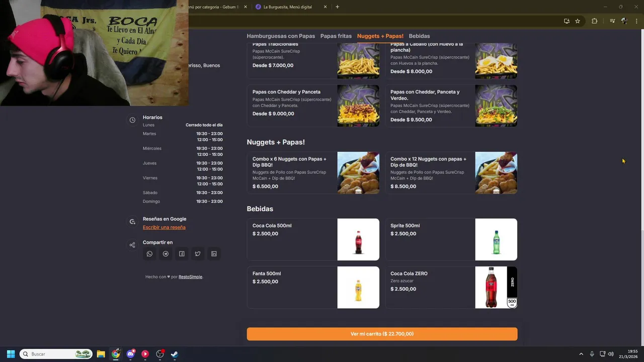Open Chrome extensions puzzle icon
Viewport: 644px width, 362px height.
(x=594, y=21)
